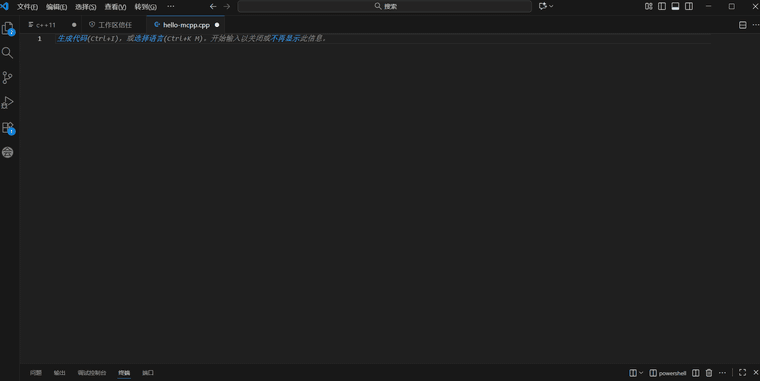The width and height of the screenshot is (760, 381).
Task: Show more menus with the ellipsis
Action: click(171, 6)
